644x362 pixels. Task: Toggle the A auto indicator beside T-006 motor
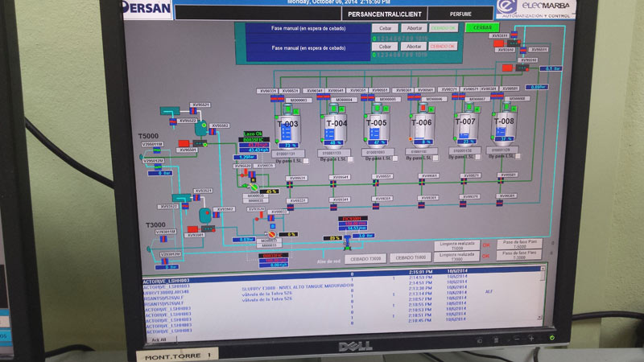[x=431, y=109]
